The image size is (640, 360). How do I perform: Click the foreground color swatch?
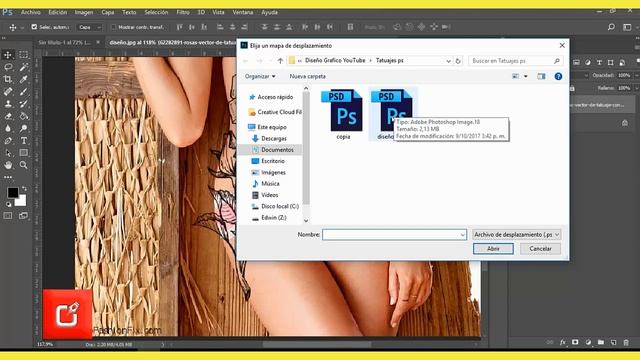coord(13,192)
